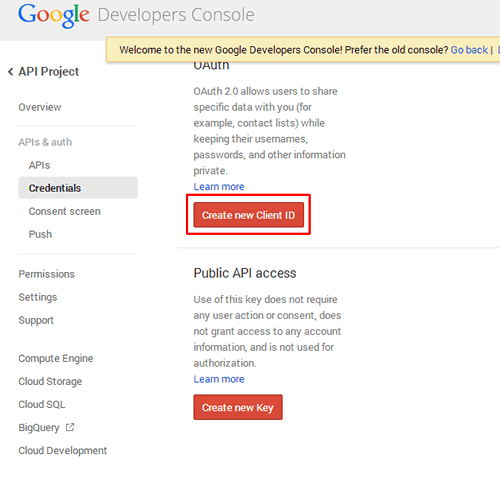Click Learn more under Public API access
Image resolution: width=500 pixels, height=482 pixels.
(219, 379)
